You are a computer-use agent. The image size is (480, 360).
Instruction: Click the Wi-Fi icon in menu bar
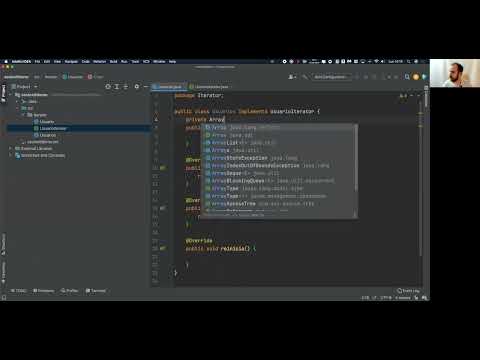pyautogui.click(x=376, y=62)
